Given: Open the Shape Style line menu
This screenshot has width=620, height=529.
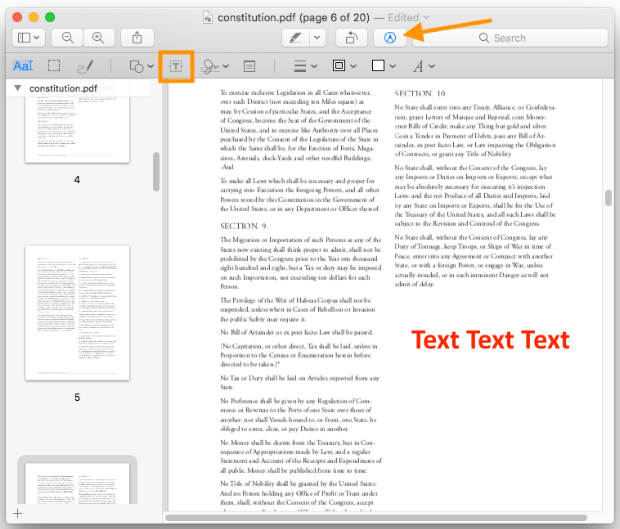Looking at the screenshot, I should pyautogui.click(x=305, y=66).
